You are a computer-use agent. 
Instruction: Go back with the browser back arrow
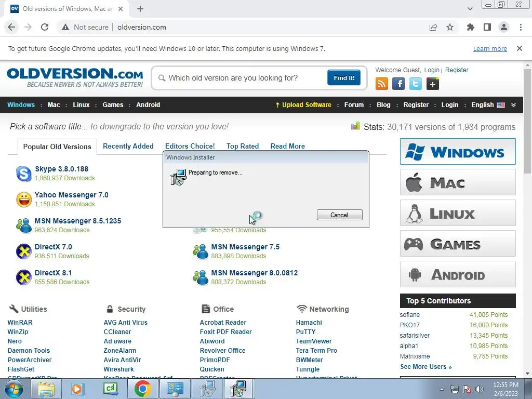pyautogui.click(x=11, y=27)
